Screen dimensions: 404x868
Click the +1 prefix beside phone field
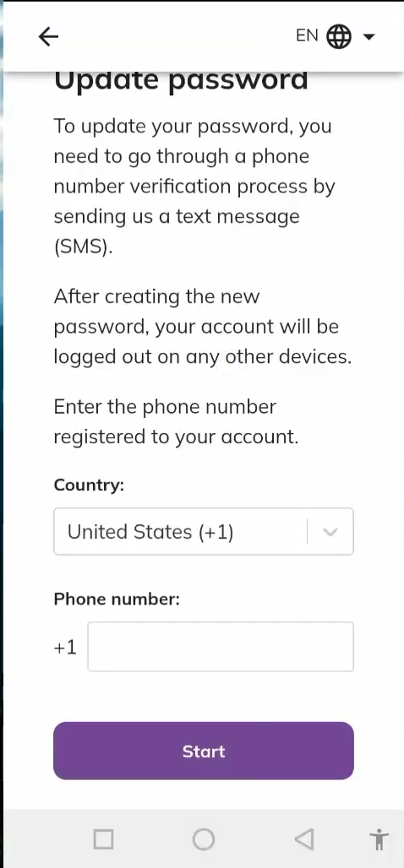tap(65, 647)
